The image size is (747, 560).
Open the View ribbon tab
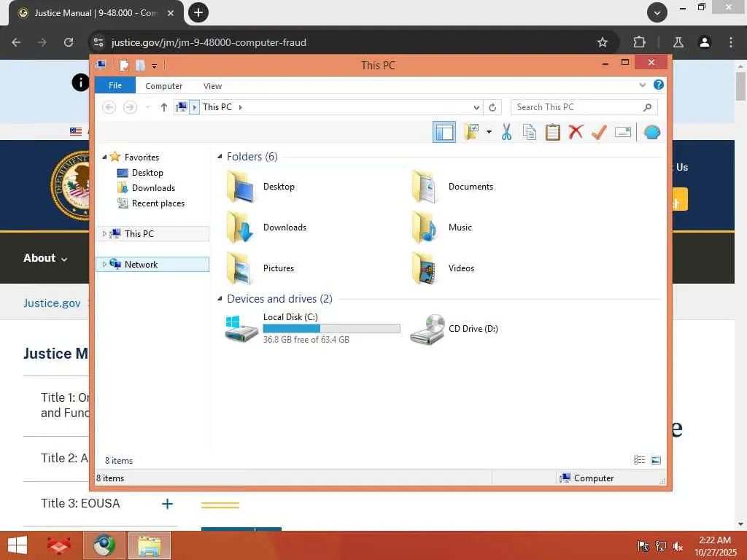[x=212, y=86]
